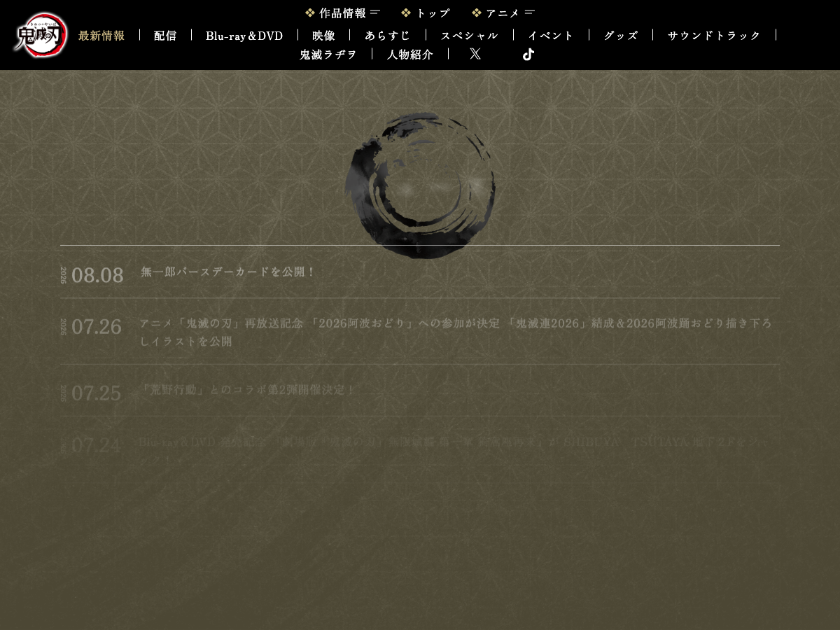Open the イベント menu item
The height and width of the screenshot is (630, 840).
point(551,35)
